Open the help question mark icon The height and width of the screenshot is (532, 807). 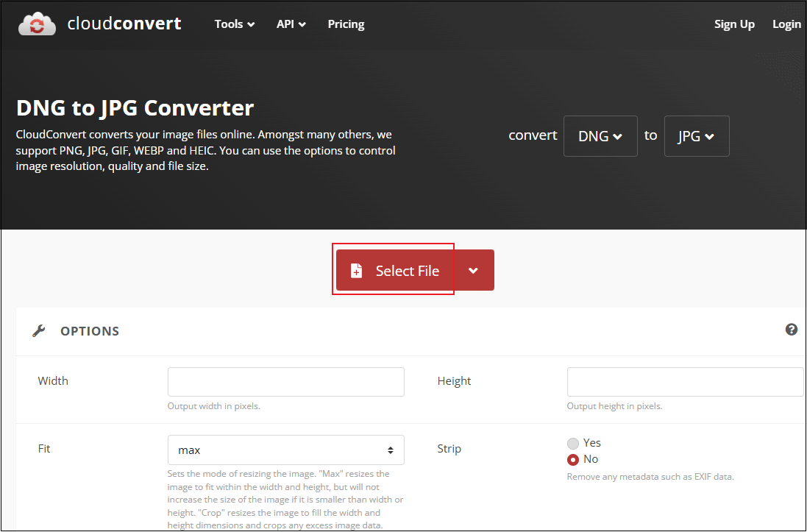792,329
